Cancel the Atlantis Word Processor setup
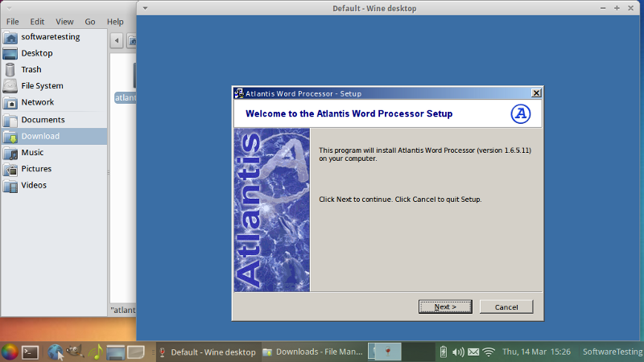Screen dimensions: 644x362 click(506, 306)
